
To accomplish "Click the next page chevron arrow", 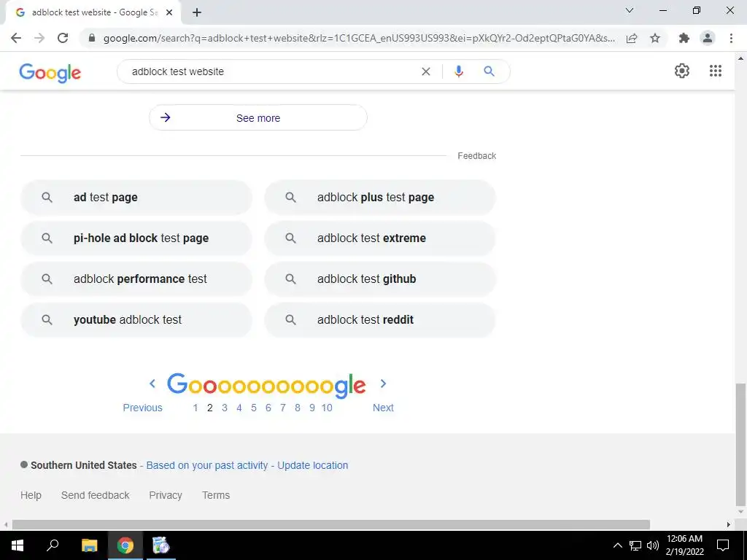I will (x=383, y=384).
